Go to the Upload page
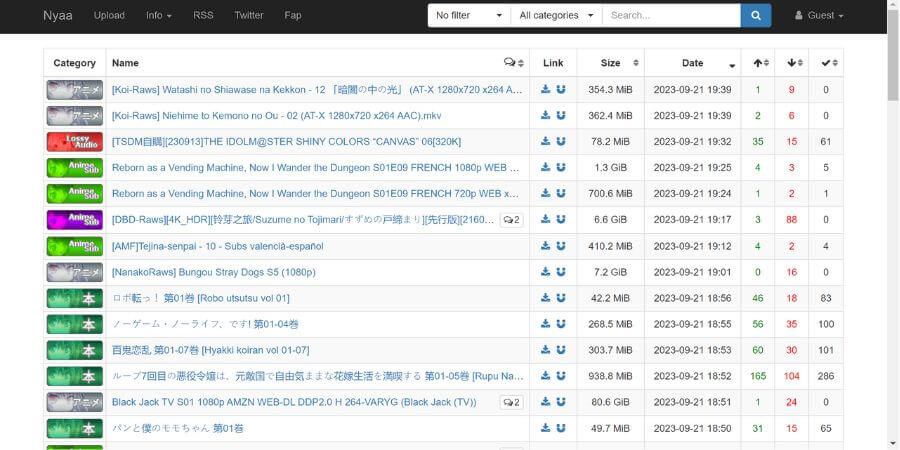Screen dimensions: 900x450 [x=109, y=15]
